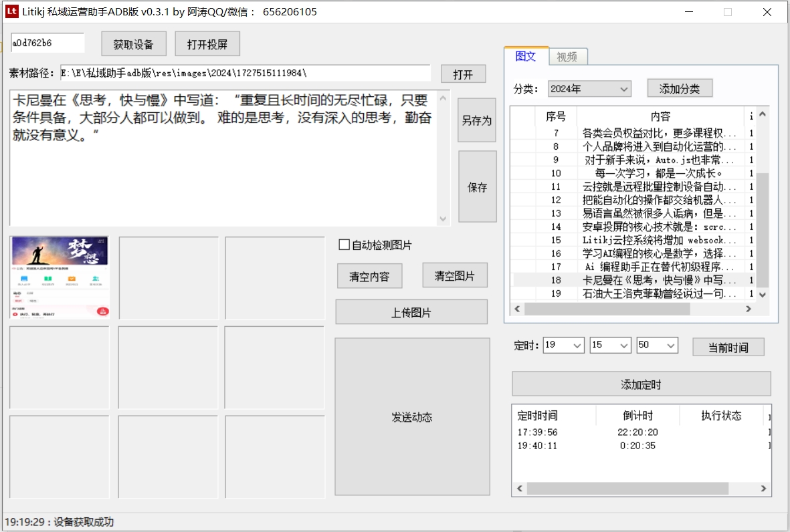The width and height of the screenshot is (790, 532).
Task: Clear text using 清空内容 button
Action: tap(369, 275)
